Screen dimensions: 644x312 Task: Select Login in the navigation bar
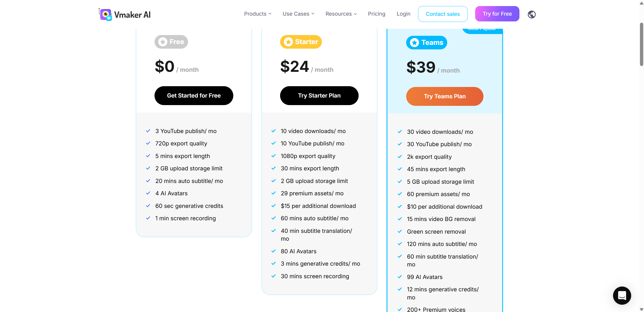tap(403, 14)
